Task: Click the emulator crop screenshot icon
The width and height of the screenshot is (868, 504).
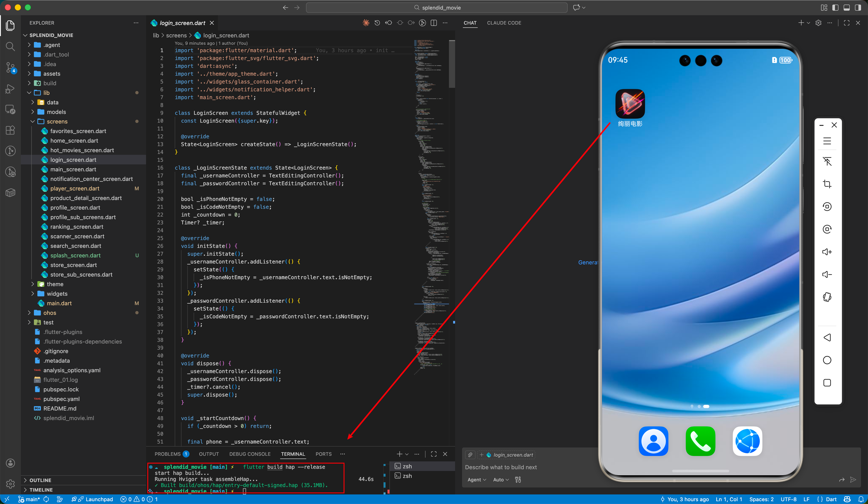Action: pos(827,184)
